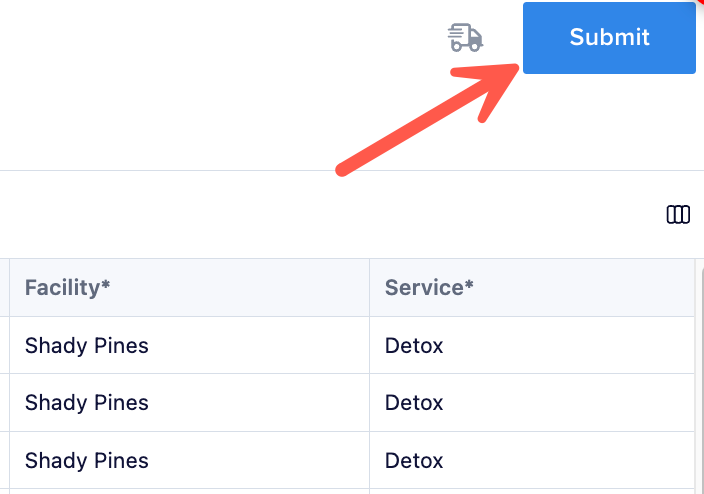This screenshot has width=704, height=494.
Task: Click the cut-off header cell left of Facility*
Action: pos(4,287)
